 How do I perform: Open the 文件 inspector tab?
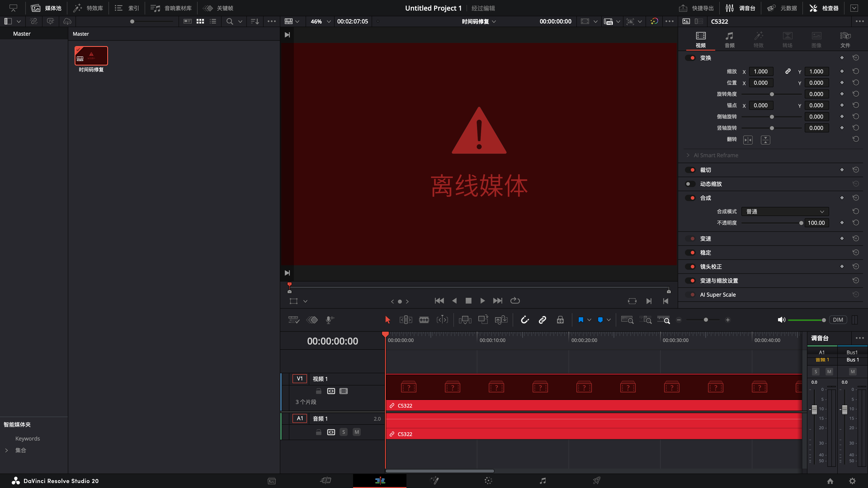845,39
